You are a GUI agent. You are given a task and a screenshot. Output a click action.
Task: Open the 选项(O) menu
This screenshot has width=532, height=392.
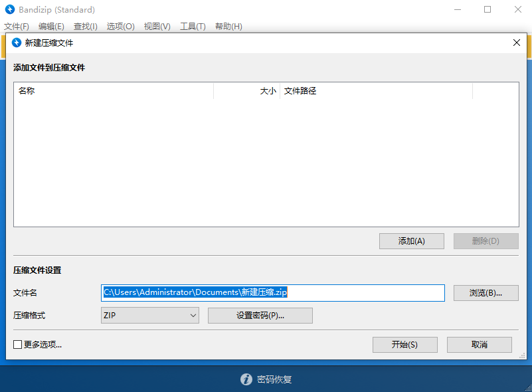pyautogui.click(x=120, y=26)
